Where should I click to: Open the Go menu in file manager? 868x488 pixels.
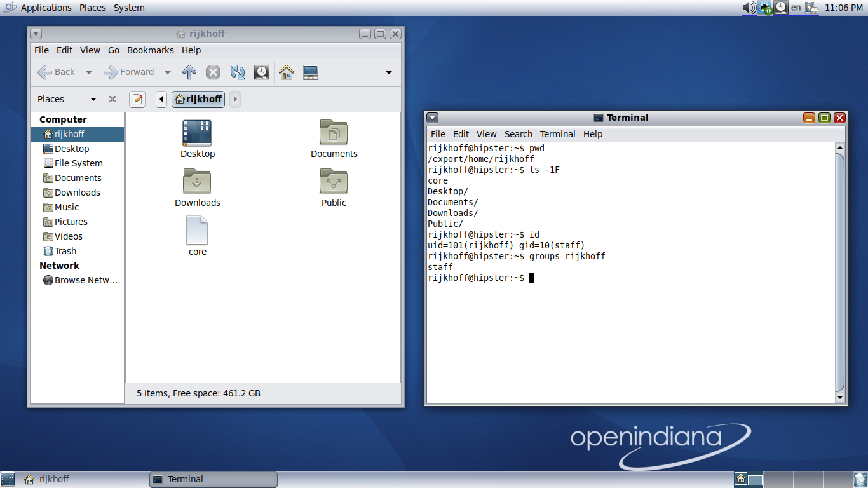pos(114,50)
